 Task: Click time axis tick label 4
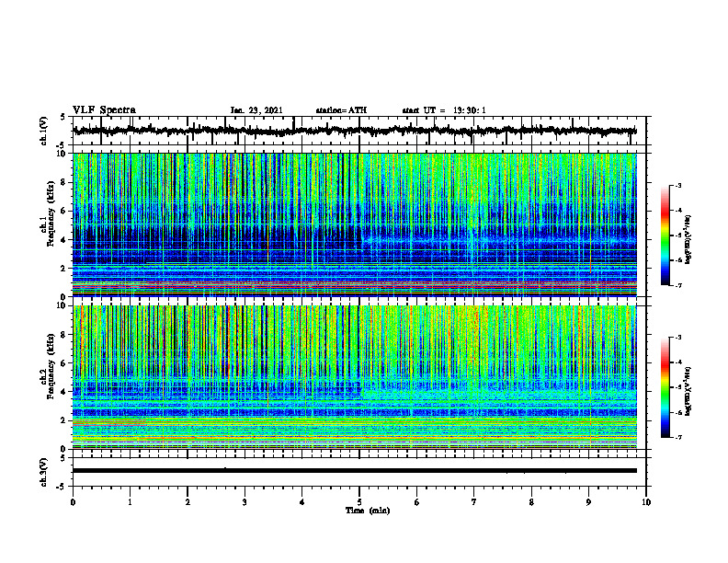point(302,502)
